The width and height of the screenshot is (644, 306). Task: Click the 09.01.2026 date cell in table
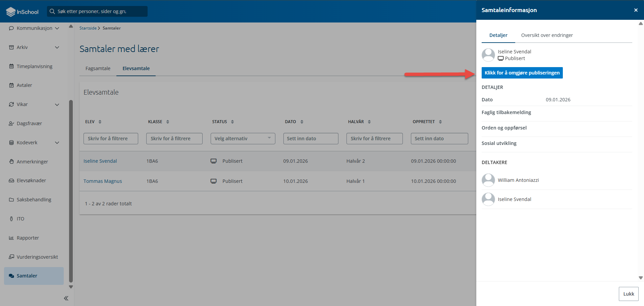[296, 161]
